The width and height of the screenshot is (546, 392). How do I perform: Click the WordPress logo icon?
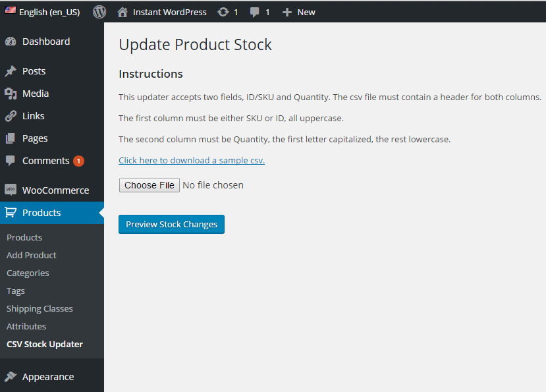point(99,12)
